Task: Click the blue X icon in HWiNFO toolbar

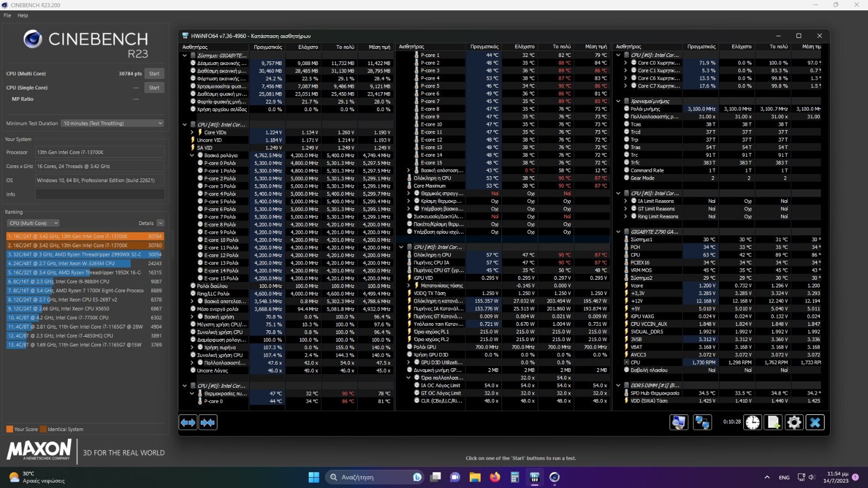Action: click(815, 422)
